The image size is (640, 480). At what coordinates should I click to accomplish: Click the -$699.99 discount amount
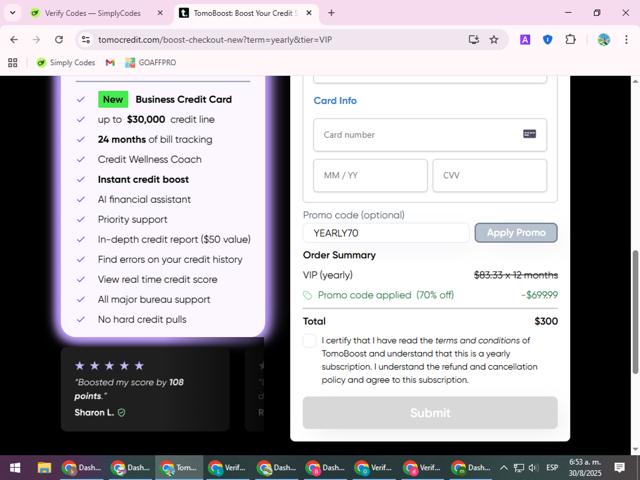click(x=540, y=295)
